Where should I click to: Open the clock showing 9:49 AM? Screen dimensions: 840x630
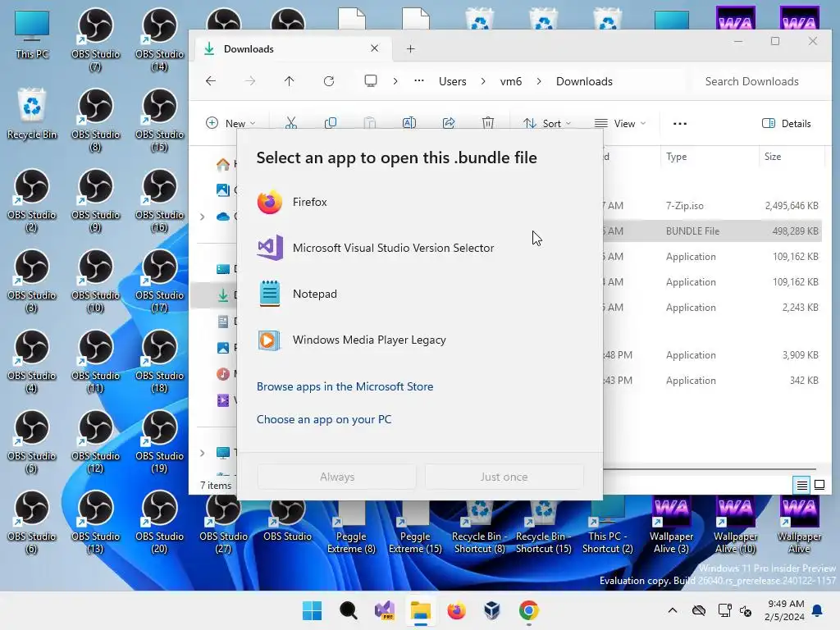(x=785, y=610)
